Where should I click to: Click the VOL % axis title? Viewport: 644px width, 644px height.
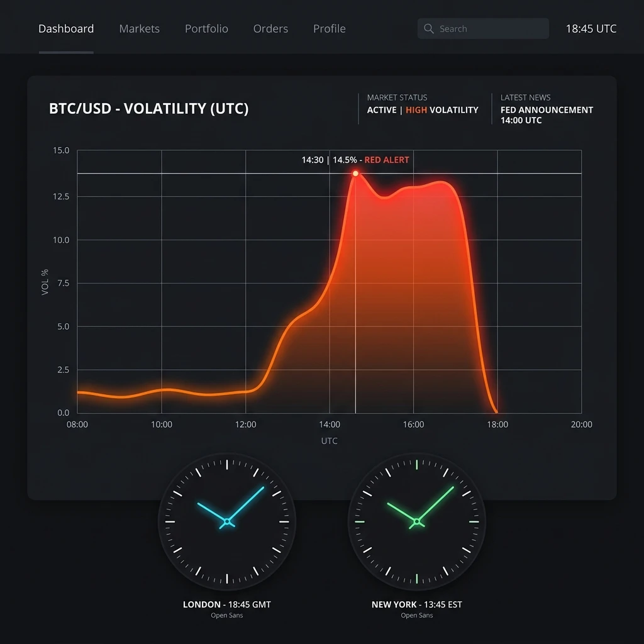(x=45, y=282)
